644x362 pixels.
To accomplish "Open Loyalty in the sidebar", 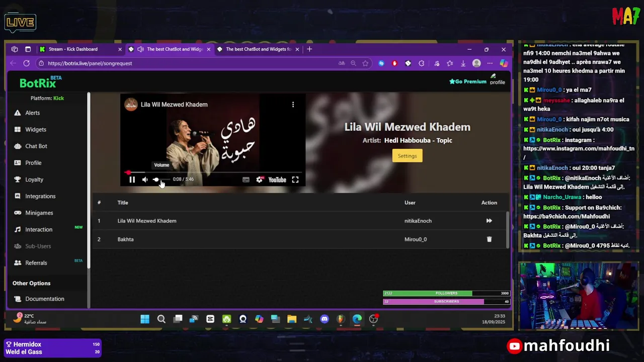I will point(34,179).
